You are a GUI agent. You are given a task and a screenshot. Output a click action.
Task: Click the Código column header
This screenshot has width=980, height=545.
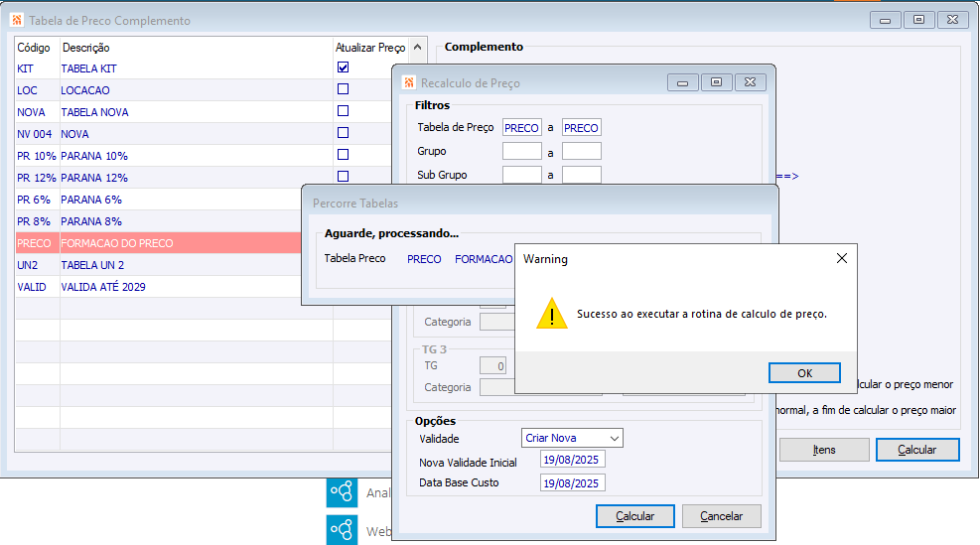point(34,48)
